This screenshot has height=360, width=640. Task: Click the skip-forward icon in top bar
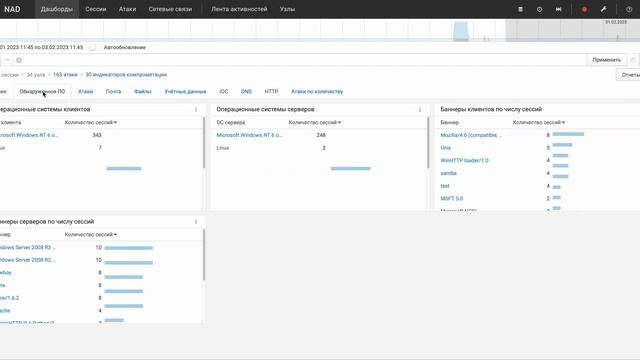[558, 9]
